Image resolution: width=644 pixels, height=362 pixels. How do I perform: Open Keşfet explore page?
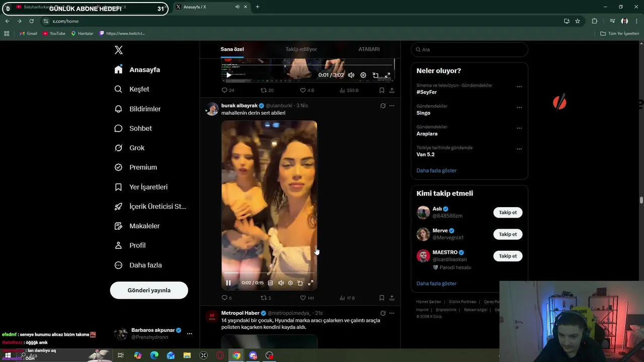(x=132, y=89)
